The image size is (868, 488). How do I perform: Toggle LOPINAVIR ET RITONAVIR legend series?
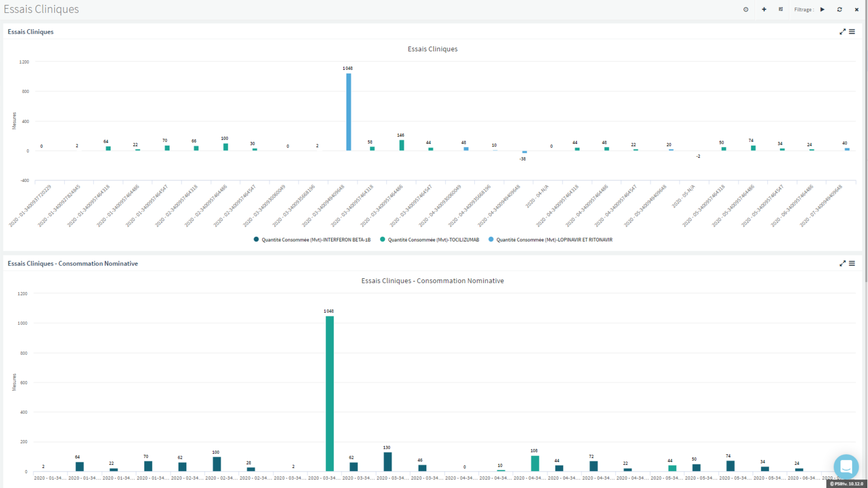coord(554,240)
